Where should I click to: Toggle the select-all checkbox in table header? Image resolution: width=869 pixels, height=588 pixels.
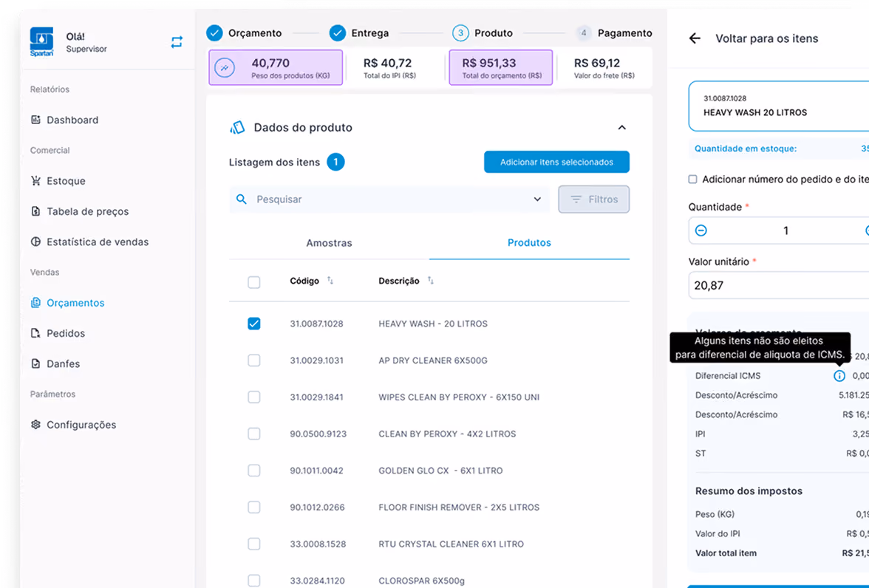coord(254,282)
